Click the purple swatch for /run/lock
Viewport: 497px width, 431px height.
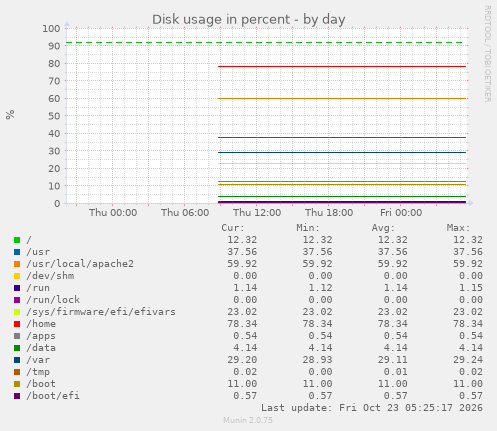coord(17,300)
